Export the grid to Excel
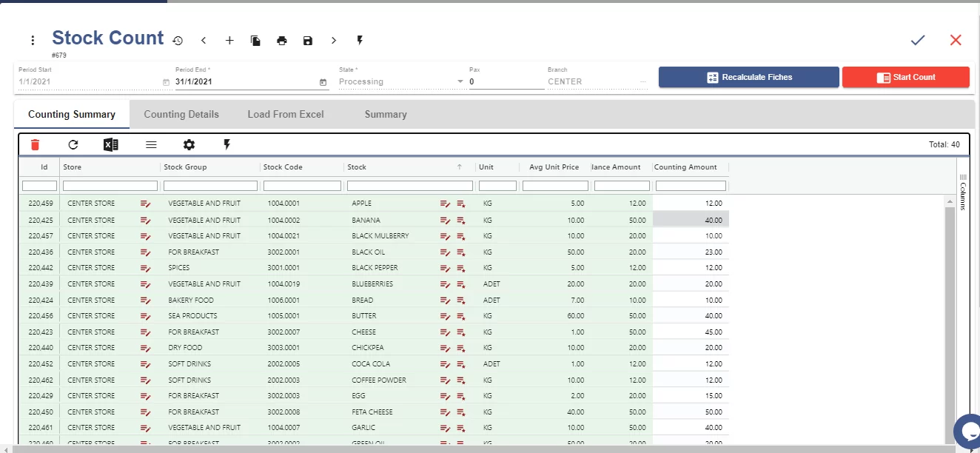 click(111, 145)
